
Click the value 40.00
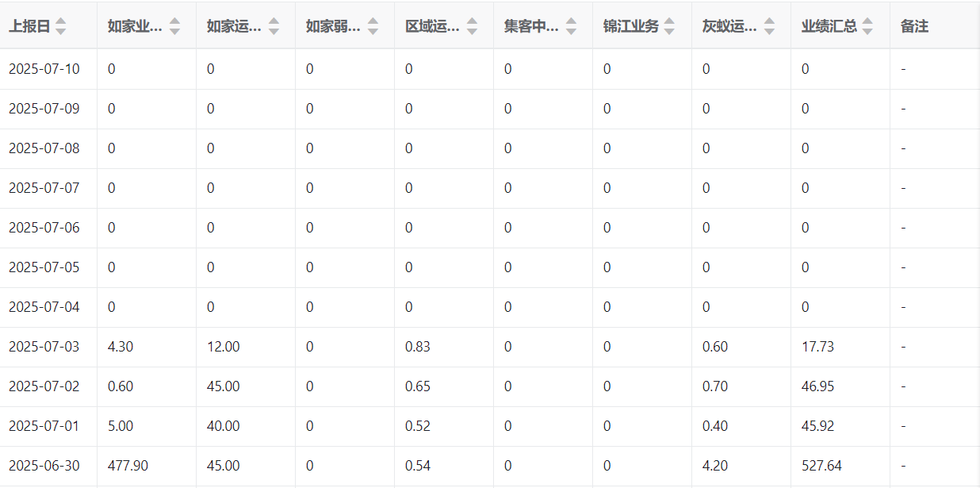224,426
